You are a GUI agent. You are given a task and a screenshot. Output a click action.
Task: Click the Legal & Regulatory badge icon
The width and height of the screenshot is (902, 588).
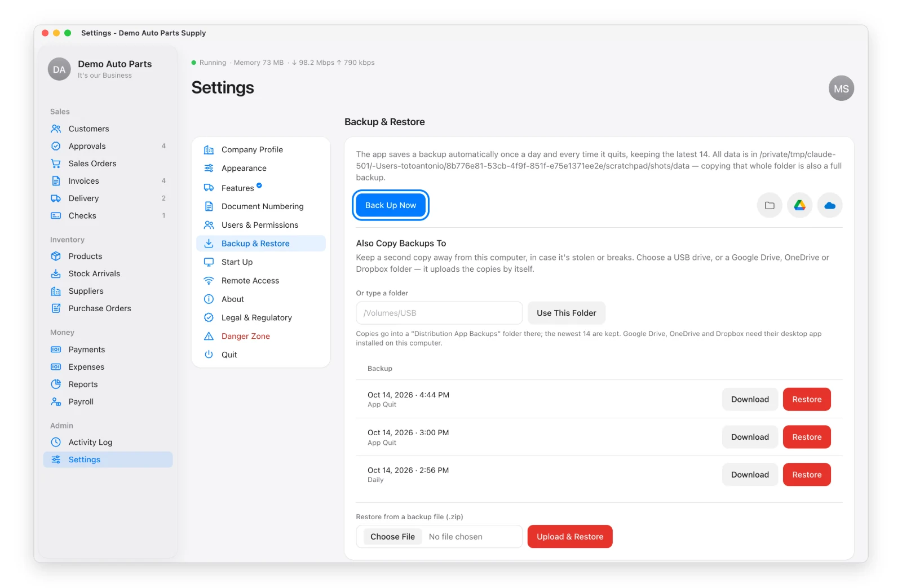click(x=209, y=317)
